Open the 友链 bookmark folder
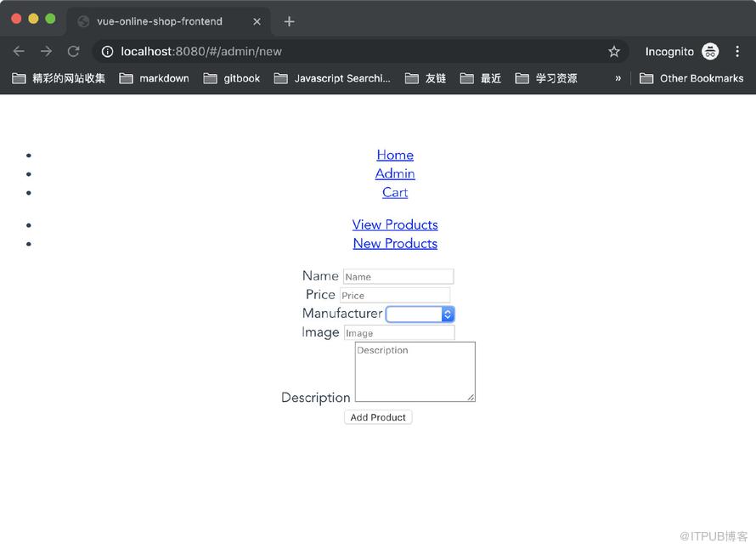This screenshot has width=756, height=549. pyautogui.click(x=426, y=78)
